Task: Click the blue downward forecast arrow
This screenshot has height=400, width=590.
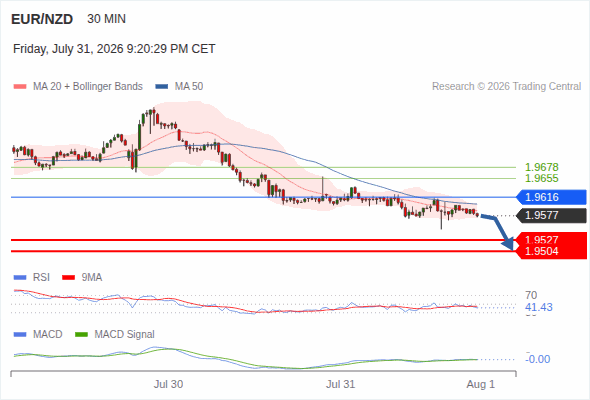Action: click(499, 231)
